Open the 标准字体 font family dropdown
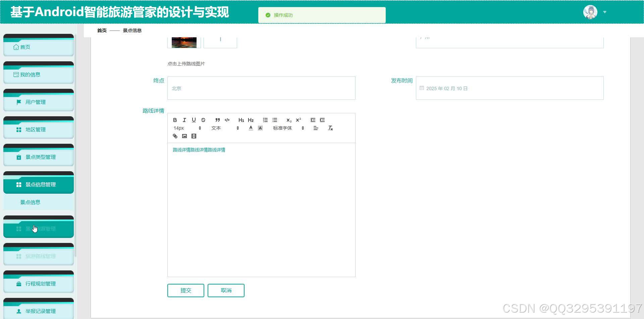 pyautogui.click(x=283, y=128)
